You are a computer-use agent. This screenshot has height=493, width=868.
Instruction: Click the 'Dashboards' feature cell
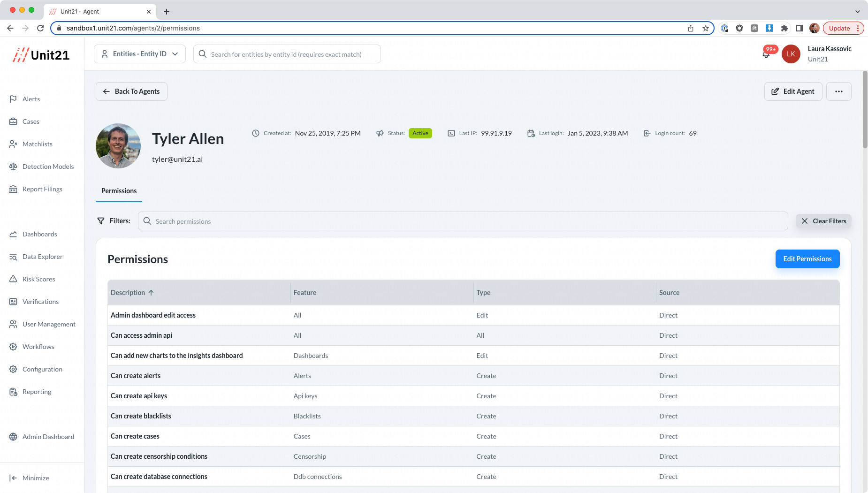click(x=311, y=356)
